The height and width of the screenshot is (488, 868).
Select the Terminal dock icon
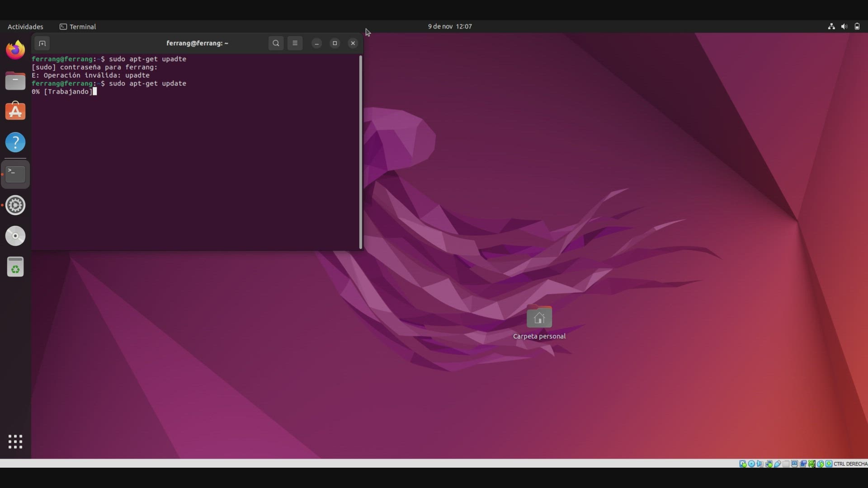pos(15,174)
